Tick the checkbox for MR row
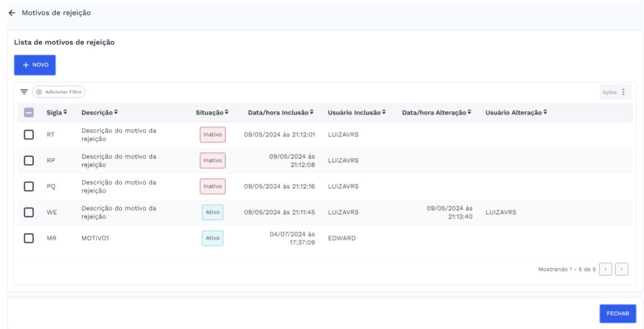The image size is (644, 329). click(29, 238)
